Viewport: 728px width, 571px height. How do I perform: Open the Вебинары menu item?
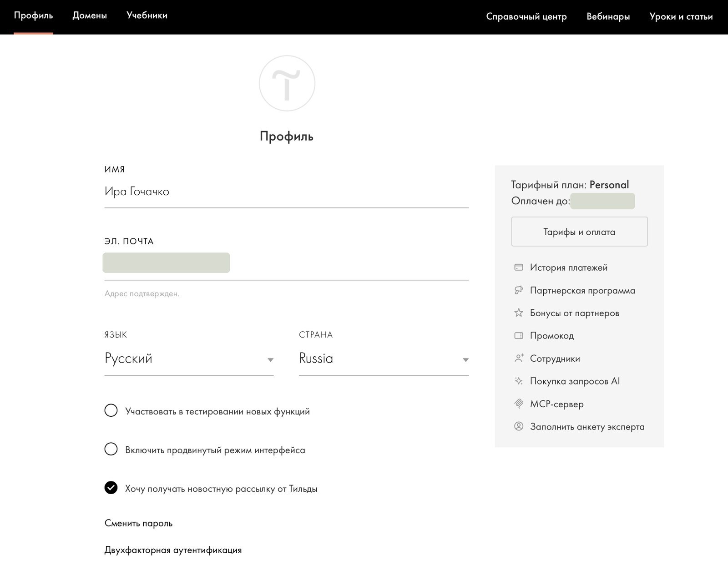(608, 16)
